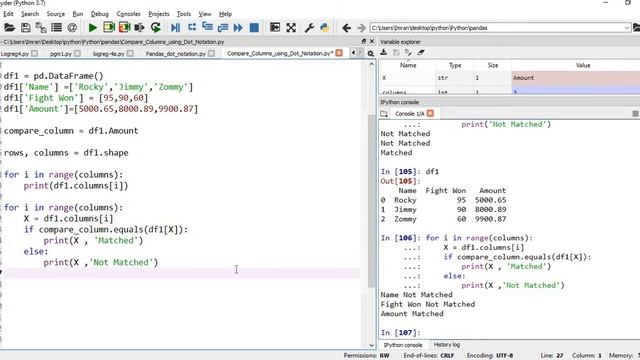The image size is (640, 360).
Task: Select the Amount value of variable X
Action: coord(576,78)
